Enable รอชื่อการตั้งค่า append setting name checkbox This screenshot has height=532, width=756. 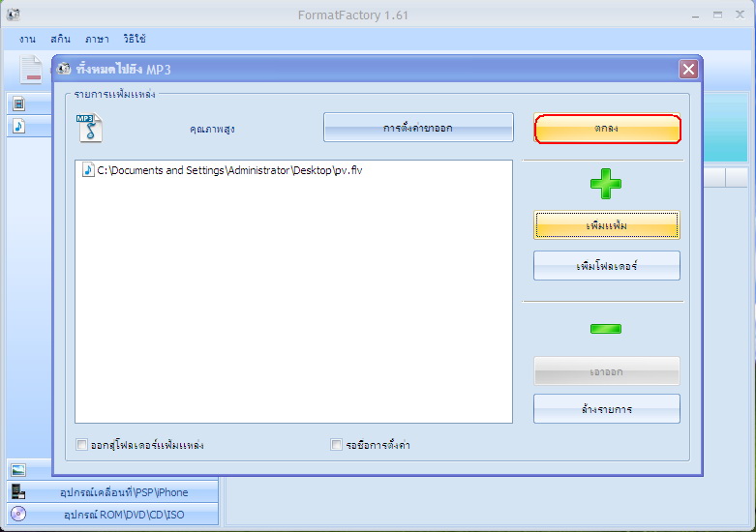tap(336, 444)
